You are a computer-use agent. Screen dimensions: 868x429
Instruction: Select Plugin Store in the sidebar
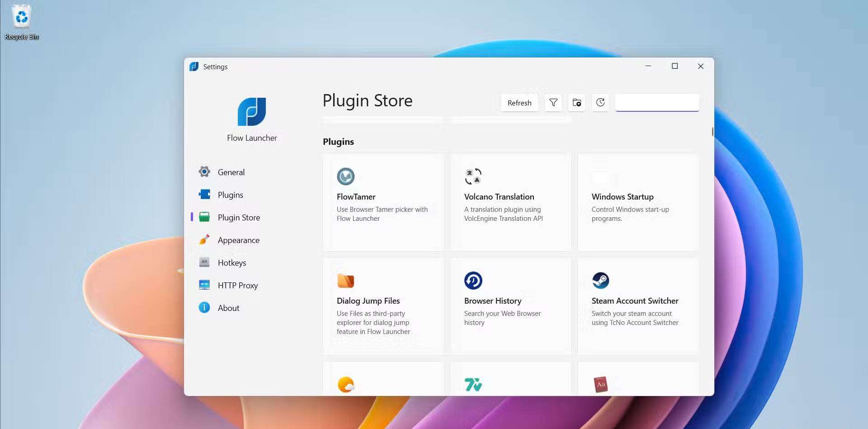[x=239, y=217]
